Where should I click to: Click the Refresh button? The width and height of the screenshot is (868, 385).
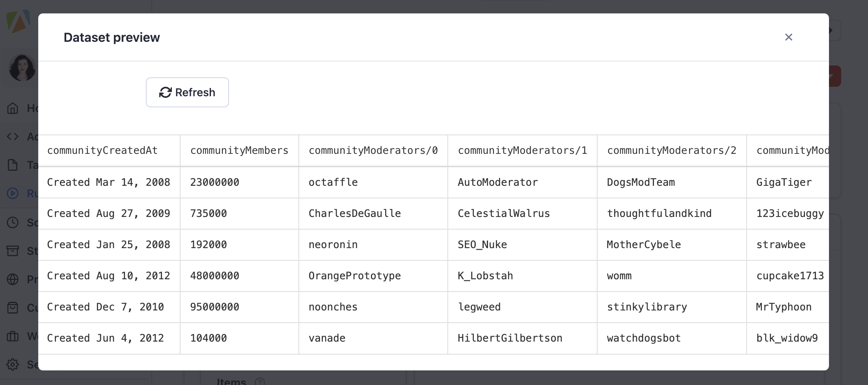(x=187, y=92)
